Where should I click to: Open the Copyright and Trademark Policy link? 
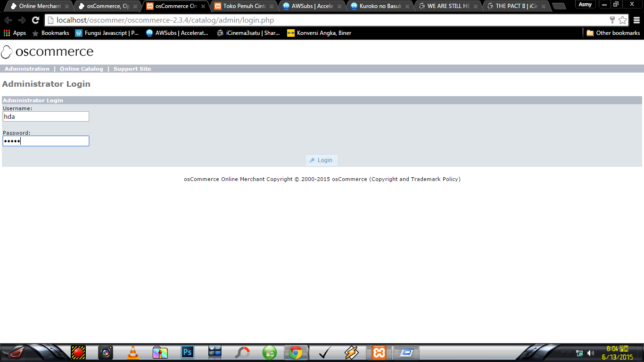tap(415, 179)
